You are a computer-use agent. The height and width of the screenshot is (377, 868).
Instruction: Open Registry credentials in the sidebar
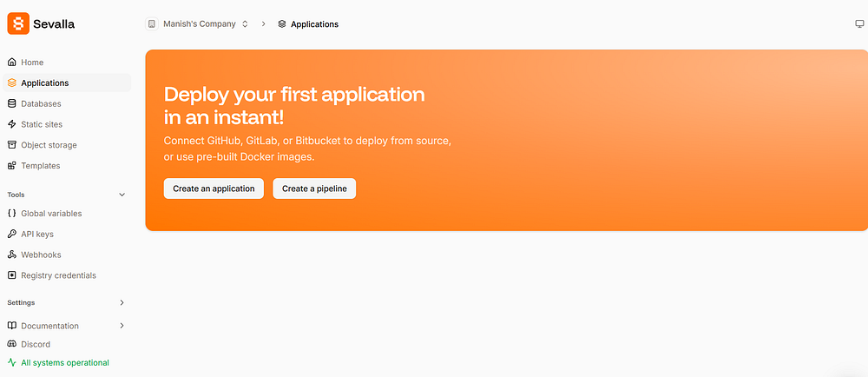[x=58, y=275]
